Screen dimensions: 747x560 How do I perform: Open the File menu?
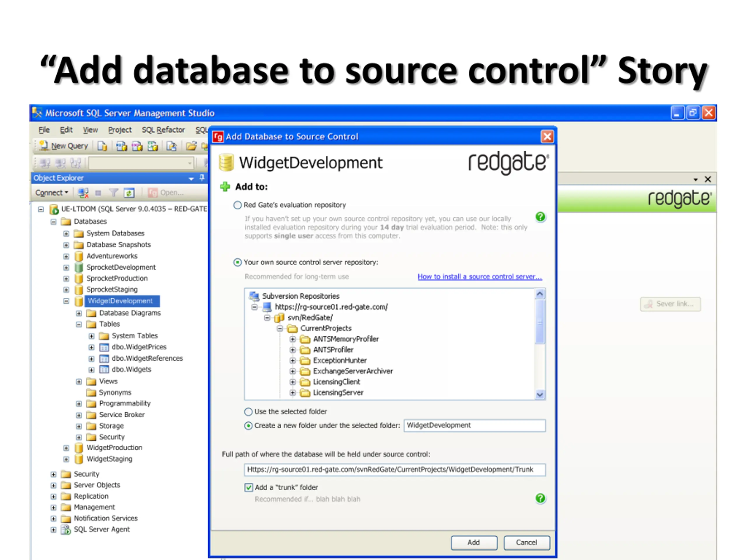tap(44, 130)
